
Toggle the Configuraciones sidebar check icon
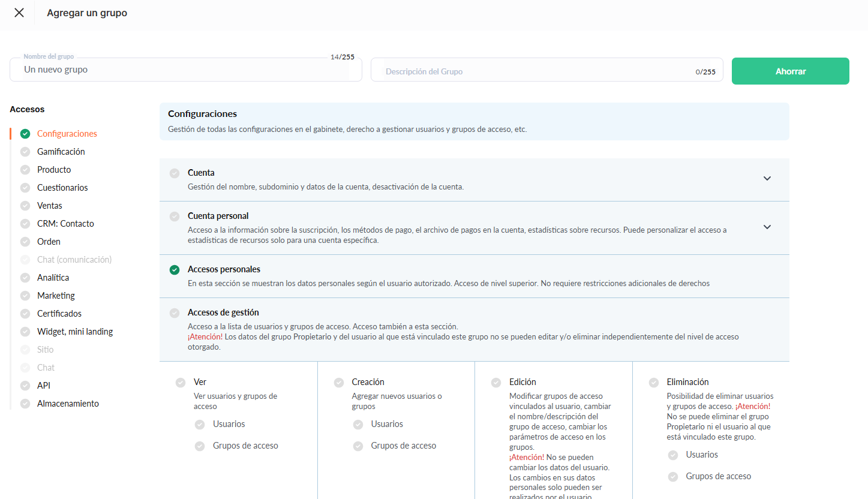tap(25, 134)
